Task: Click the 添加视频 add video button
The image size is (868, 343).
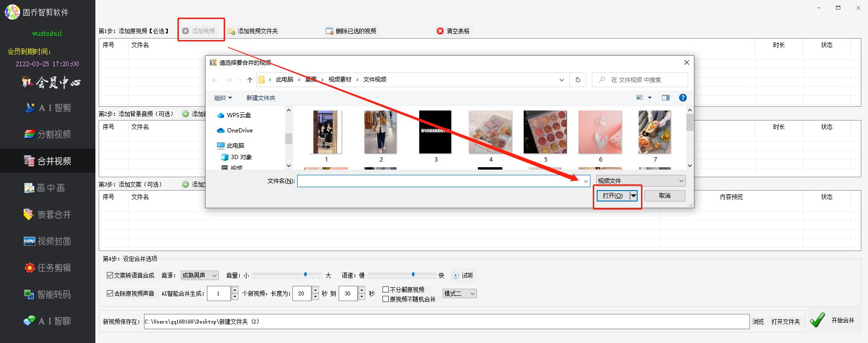Action: 199,31
